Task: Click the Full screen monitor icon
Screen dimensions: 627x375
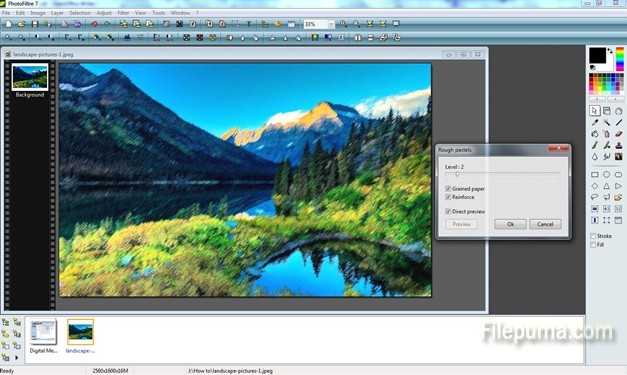Action: click(396, 24)
